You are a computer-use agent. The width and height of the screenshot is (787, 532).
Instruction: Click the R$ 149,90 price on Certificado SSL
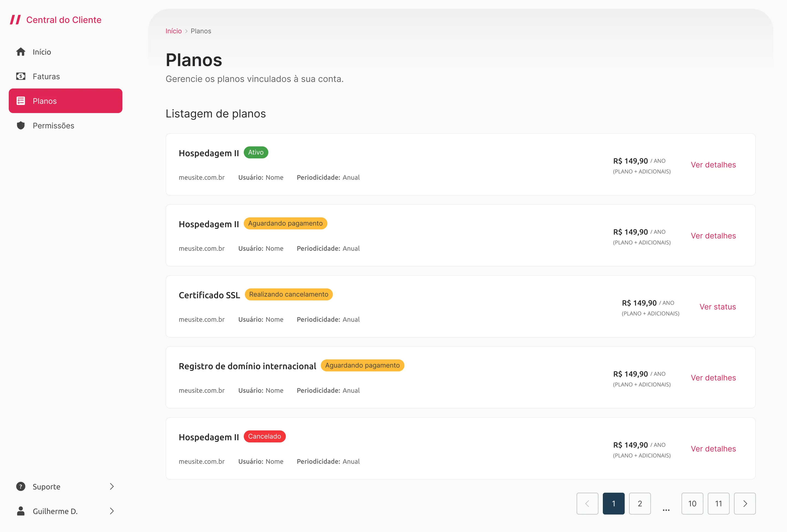tap(639, 303)
